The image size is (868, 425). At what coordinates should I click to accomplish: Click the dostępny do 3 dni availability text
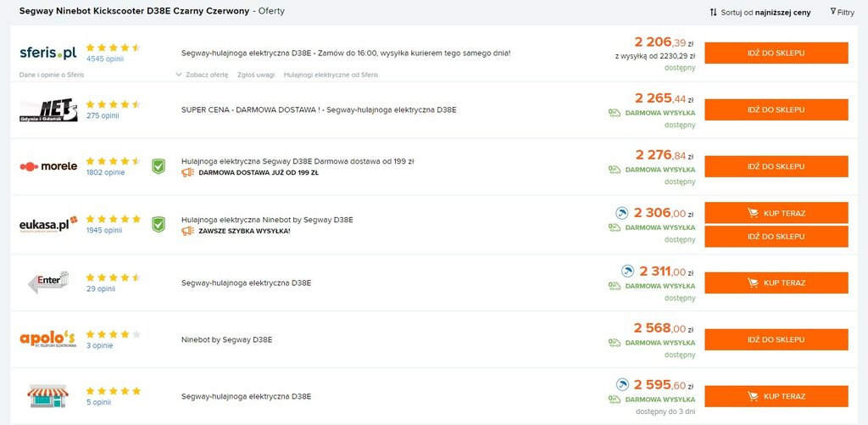click(665, 412)
